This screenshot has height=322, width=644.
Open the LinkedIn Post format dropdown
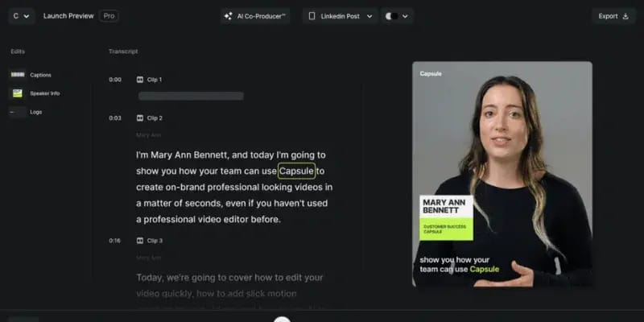pyautogui.click(x=340, y=16)
